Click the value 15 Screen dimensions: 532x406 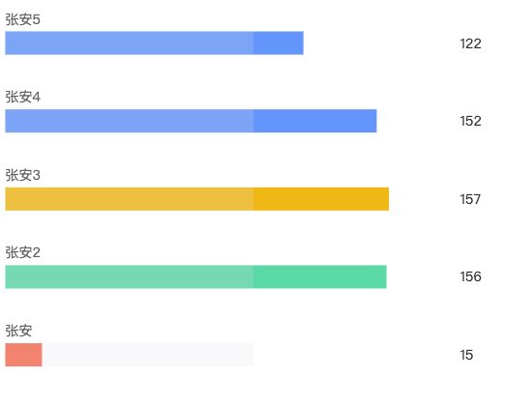[466, 355]
